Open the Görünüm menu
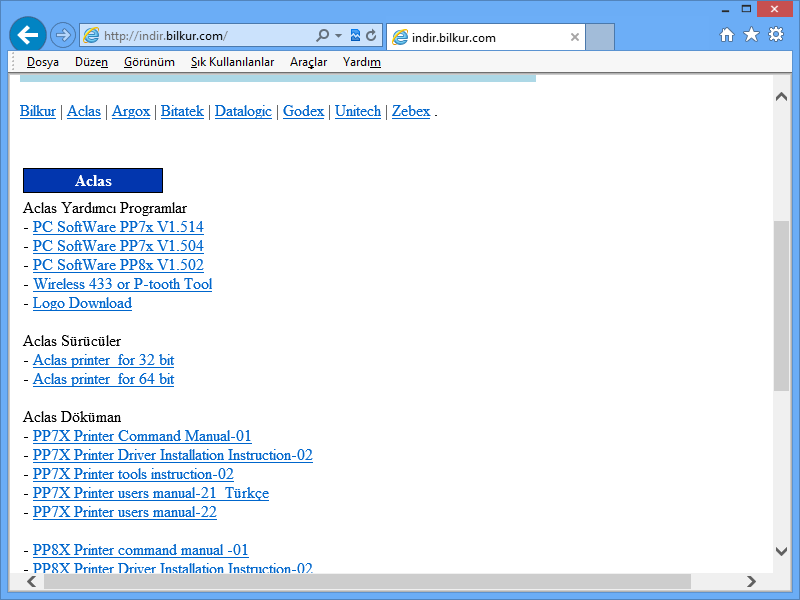The image size is (800, 600). click(x=149, y=62)
